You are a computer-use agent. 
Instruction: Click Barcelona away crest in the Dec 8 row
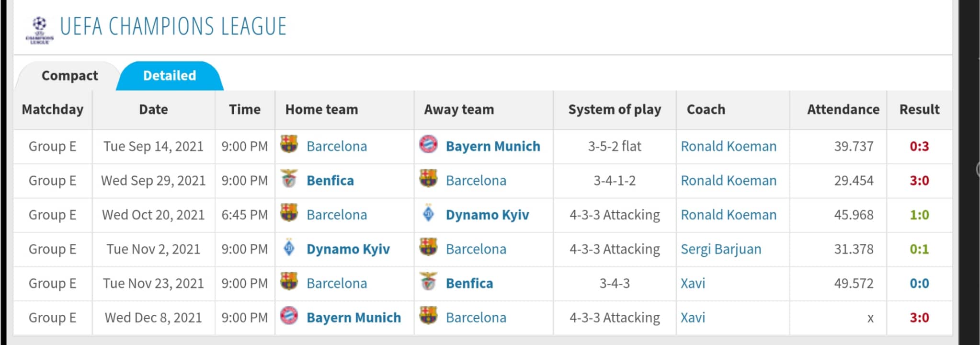click(x=428, y=316)
